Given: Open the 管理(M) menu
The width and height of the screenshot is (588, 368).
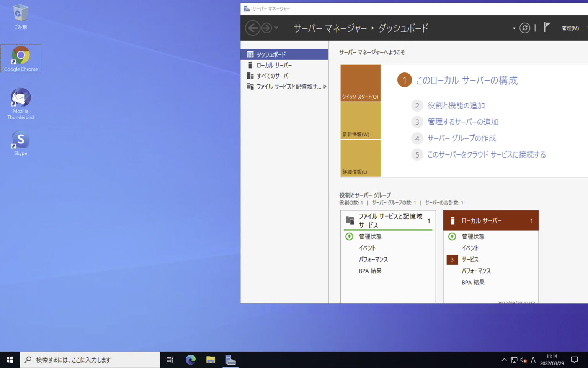Looking at the screenshot, I should (x=570, y=28).
